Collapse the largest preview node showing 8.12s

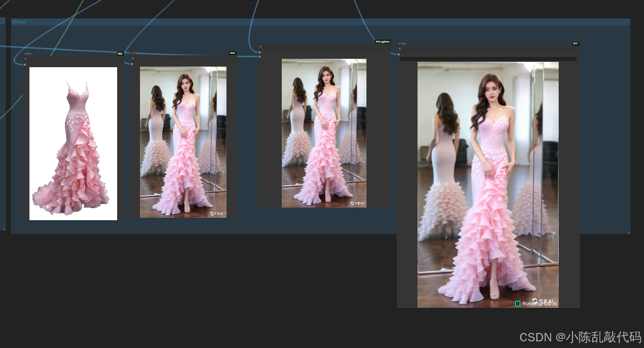pos(399,49)
